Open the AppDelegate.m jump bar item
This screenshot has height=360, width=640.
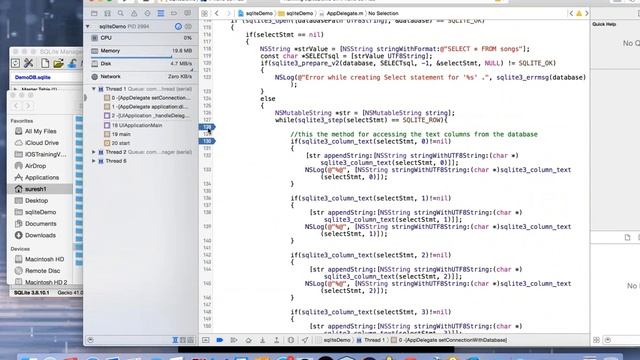click(x=341, y=13)
